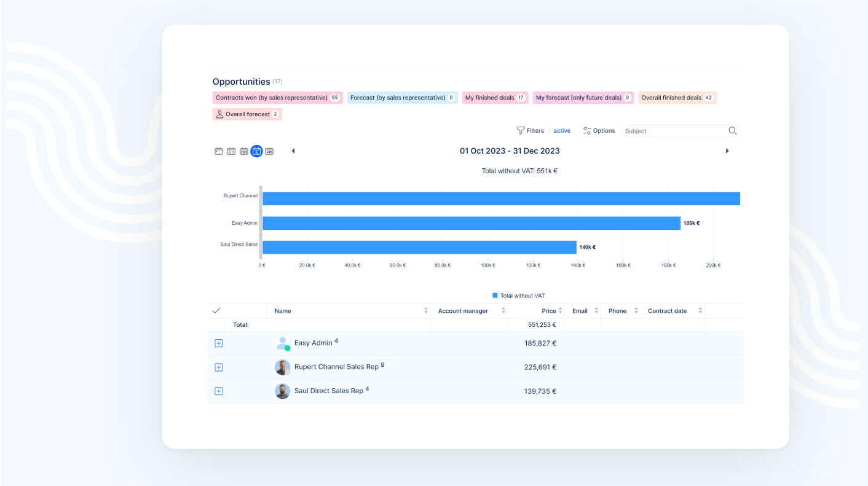The image size is (868, 486).
Task: Expand the Rupert Channel Sales Rep group
Action: click(218, 367)
